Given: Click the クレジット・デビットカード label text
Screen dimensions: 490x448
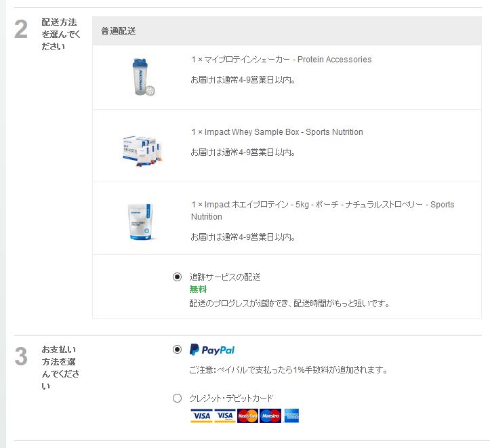Looking at the screenshot, I should pyautogui.click(x=231, y=398).
